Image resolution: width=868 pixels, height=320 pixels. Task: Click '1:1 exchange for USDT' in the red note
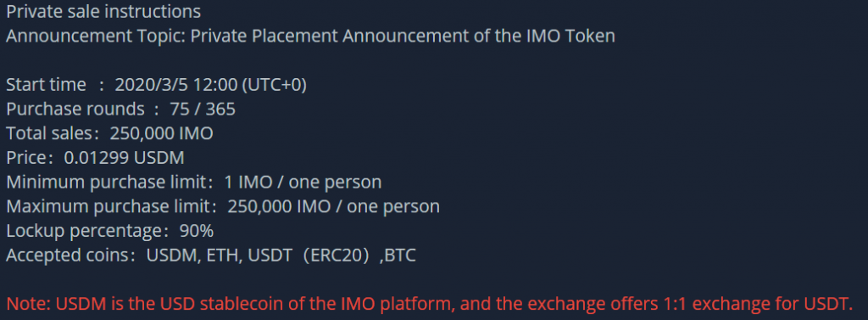coord(752,304)
